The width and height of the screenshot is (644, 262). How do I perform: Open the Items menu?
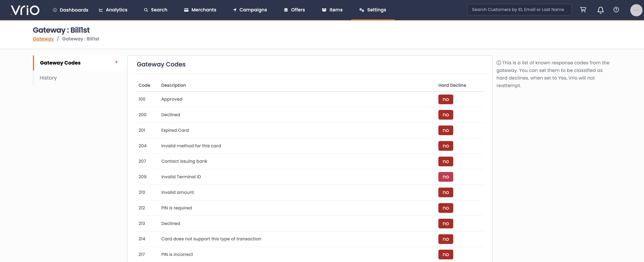332,10
